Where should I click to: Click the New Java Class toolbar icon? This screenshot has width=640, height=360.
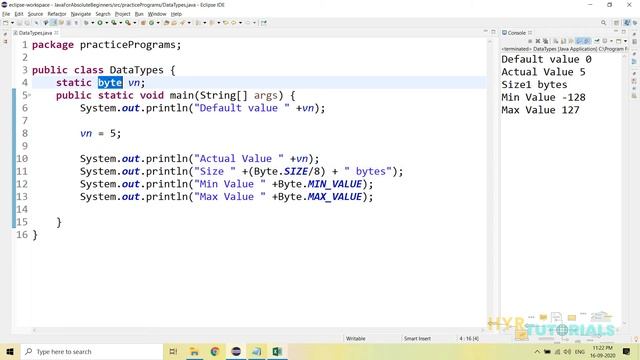(x=151, y=23)
